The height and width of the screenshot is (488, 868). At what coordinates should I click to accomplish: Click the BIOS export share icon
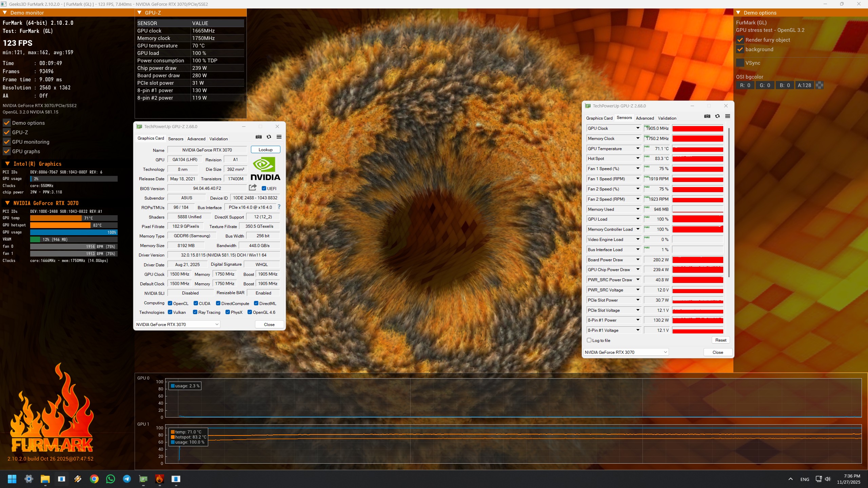tap(253, 187)
